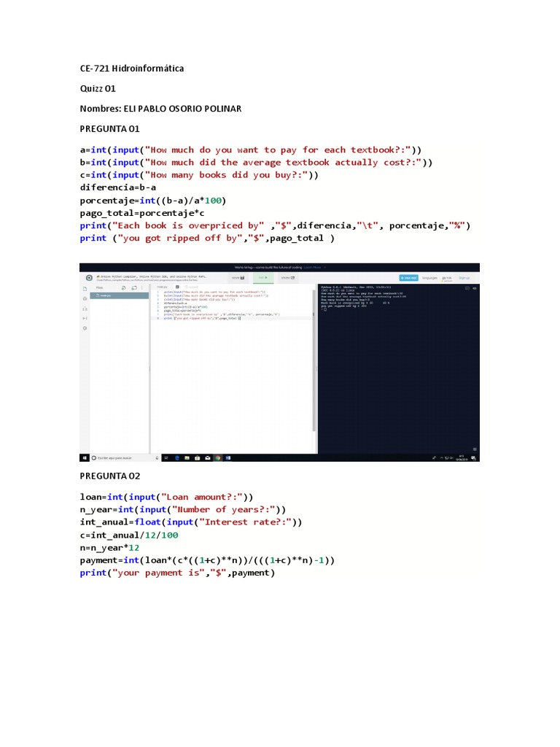Viewport: 560px width, 747px height.
Task: Open Task View on taskbar
Action: (x=166, y=458)
